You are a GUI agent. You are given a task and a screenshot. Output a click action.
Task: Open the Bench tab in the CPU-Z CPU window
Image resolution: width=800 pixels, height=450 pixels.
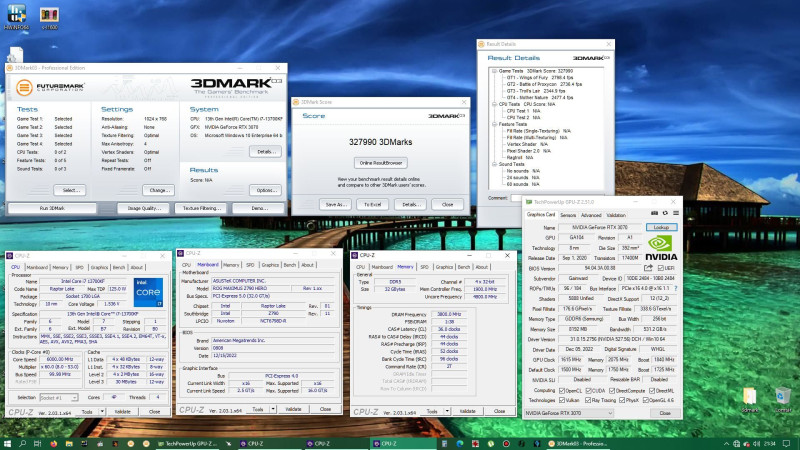[119, 267]
